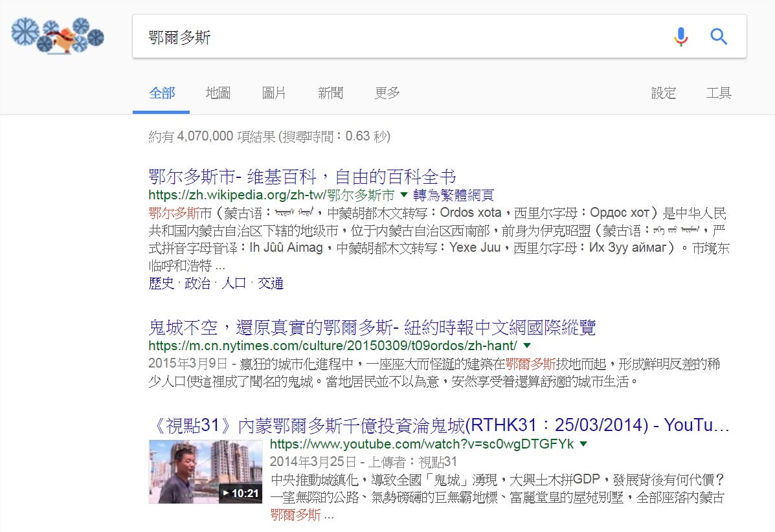Open the NYTimes 鬼城不空 article title

tap(372, 327)
